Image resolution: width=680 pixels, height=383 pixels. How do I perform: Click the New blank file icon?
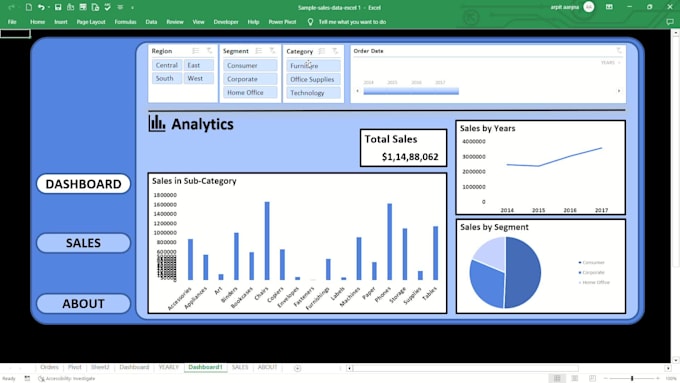tap(29, 7)
